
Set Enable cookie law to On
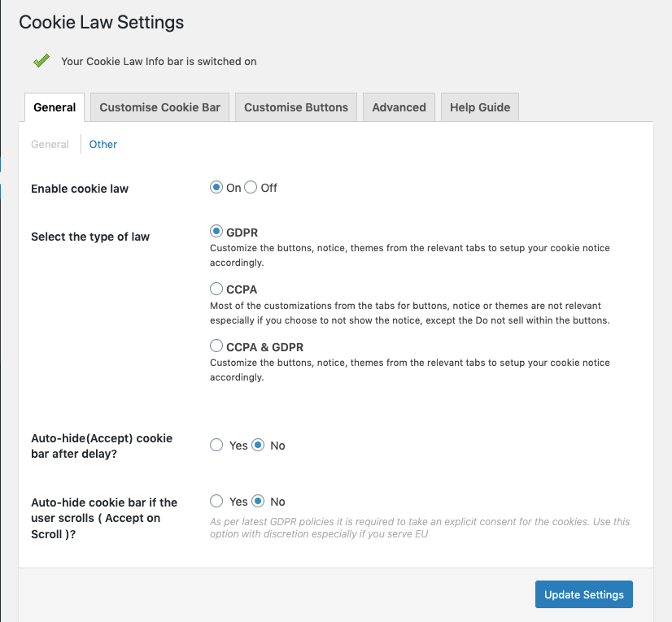click(216, 187)
